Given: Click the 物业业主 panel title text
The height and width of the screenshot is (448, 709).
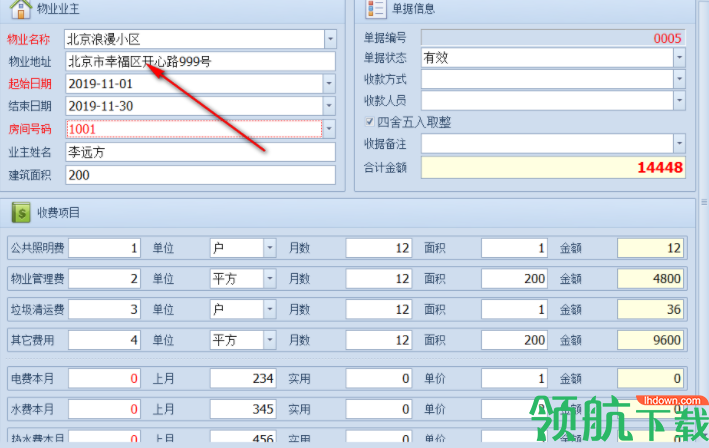Looking at the screenshot, I should pos(58,9).
